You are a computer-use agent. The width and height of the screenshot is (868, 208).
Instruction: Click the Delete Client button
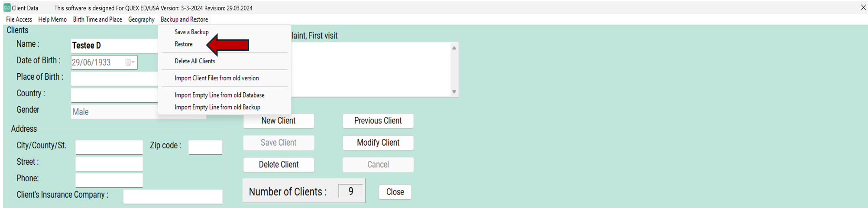pyautogui.click(x=279, y=165)
